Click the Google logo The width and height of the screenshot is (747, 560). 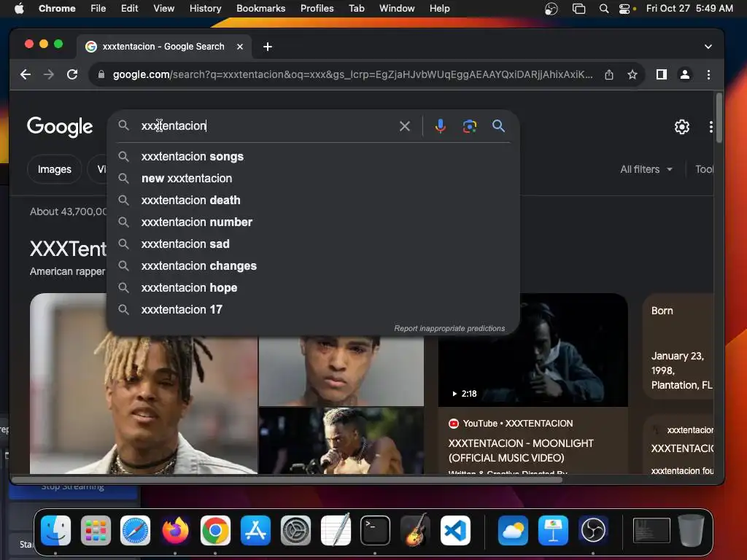coord(60,127)
